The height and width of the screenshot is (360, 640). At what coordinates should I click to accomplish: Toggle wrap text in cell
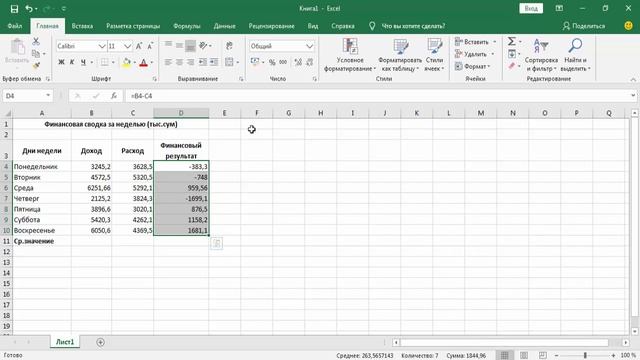click(x=229, y=46)
